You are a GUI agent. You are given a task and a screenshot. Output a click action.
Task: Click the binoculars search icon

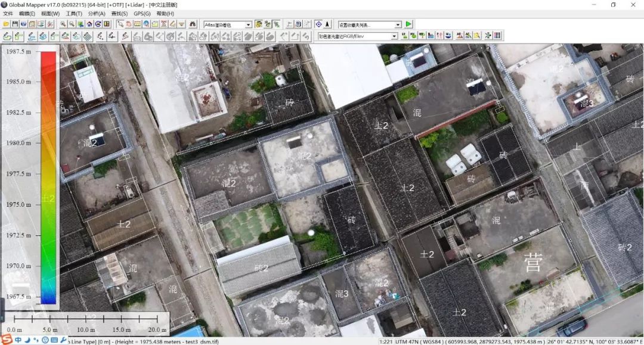click(193, 24)
